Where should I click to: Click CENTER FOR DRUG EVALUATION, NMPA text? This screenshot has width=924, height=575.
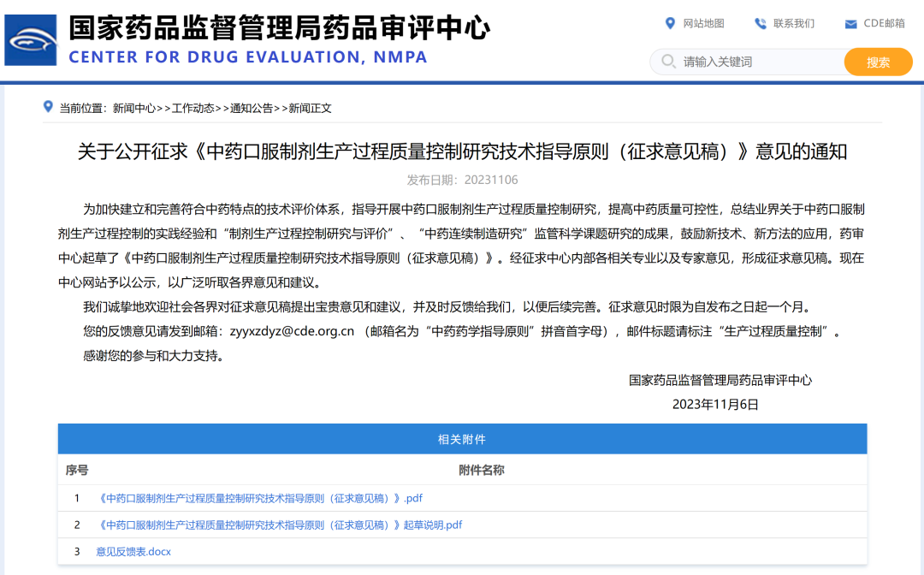click(x=248, y=57)
